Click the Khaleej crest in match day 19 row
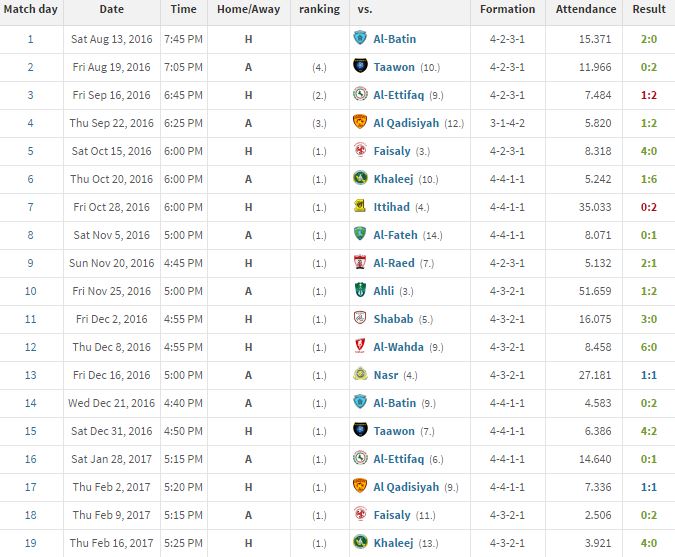 click(x=360, y=542)
